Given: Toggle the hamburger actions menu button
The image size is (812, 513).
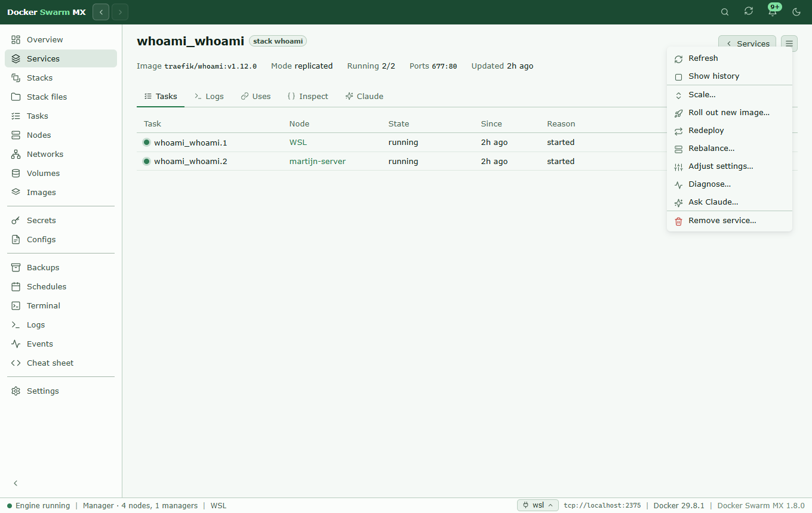Looking at the screenshot, I should point(789,44).
